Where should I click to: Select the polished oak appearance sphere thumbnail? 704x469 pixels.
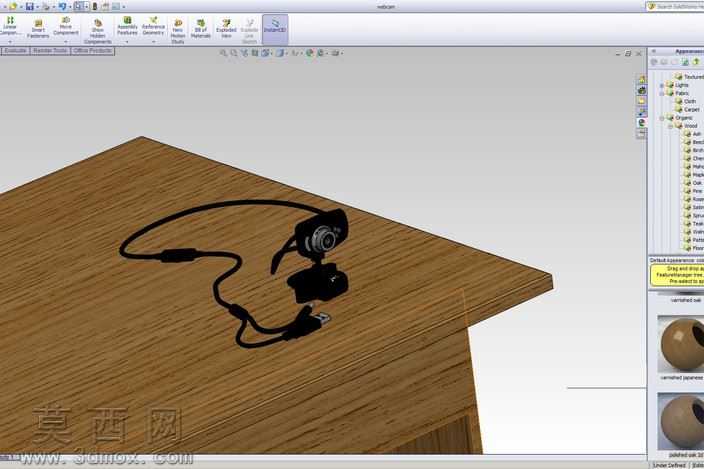pyautogui.click(x=681, y=421)
